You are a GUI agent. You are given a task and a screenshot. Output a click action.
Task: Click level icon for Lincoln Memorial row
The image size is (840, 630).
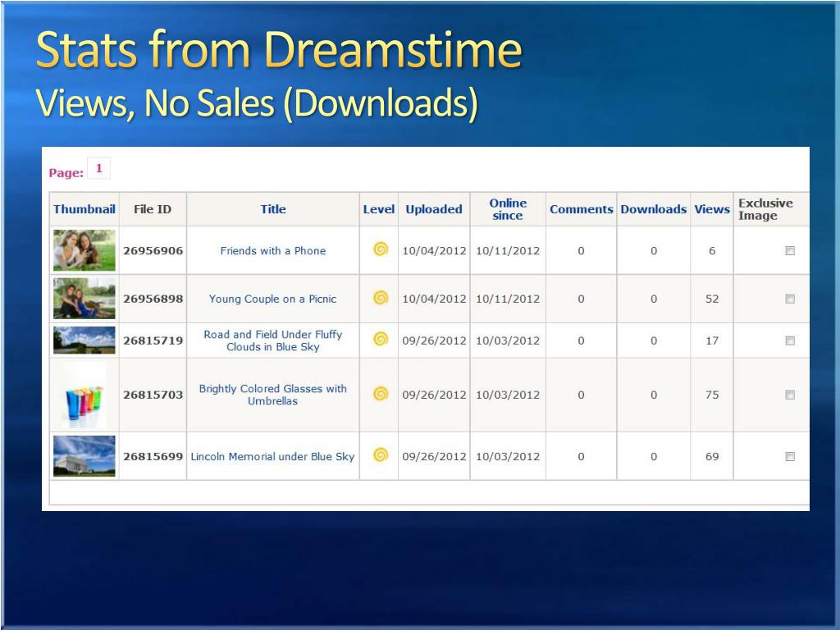(x=381, y=455)
